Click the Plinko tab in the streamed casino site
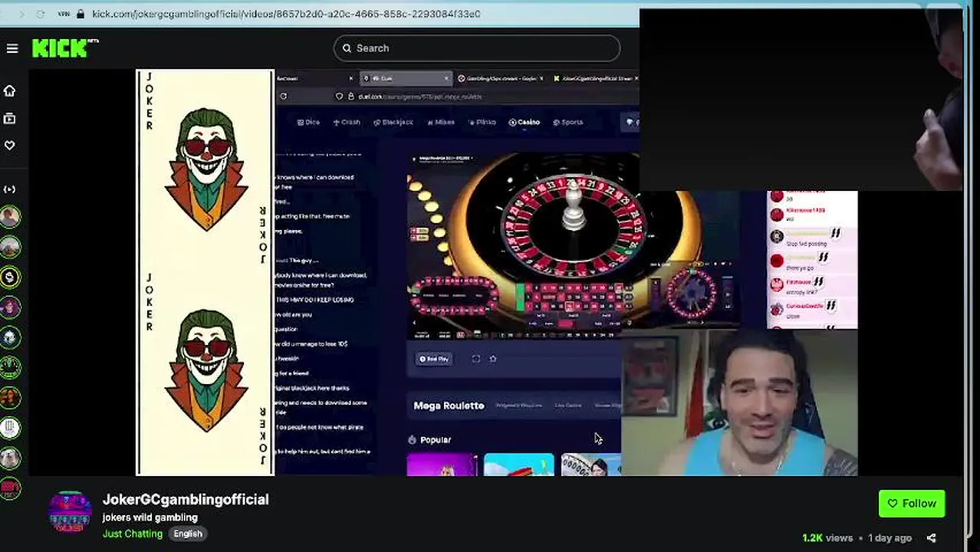The width and height of the screenshot is (980, 552). [482, 122]
